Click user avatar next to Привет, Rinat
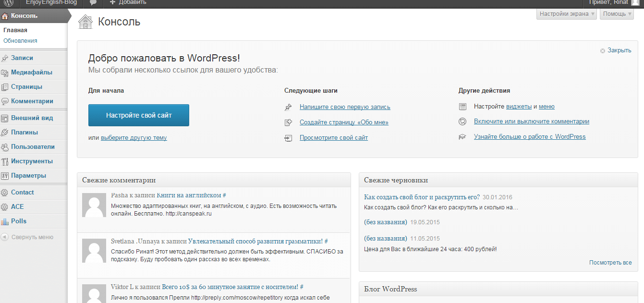 tap(635, 2)
